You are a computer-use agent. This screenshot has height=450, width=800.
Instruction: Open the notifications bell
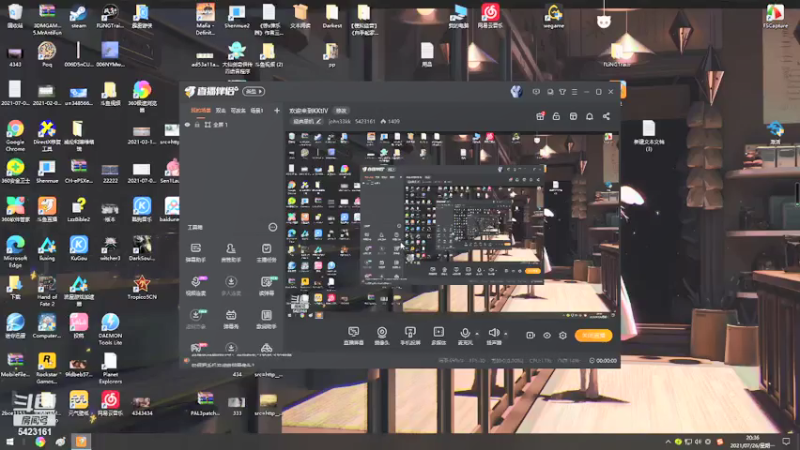589,116
